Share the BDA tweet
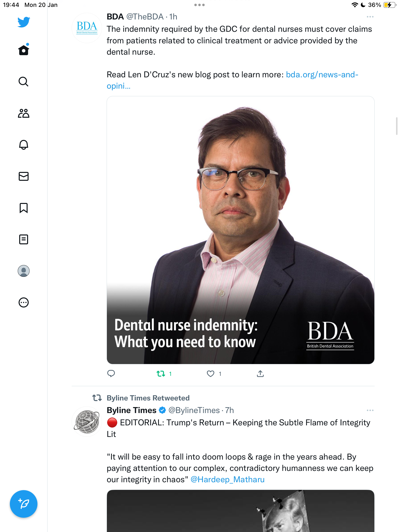The width and height of the screenshot is (399, 532). (260, 374)
